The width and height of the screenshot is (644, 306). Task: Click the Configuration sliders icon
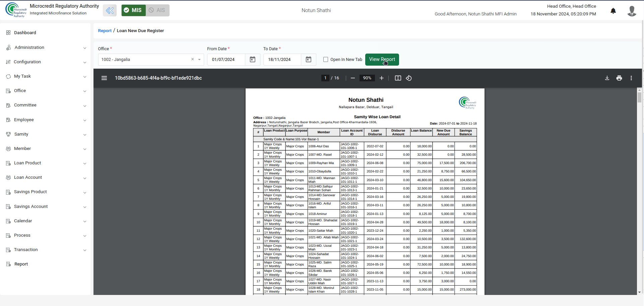tap(8, 62)
